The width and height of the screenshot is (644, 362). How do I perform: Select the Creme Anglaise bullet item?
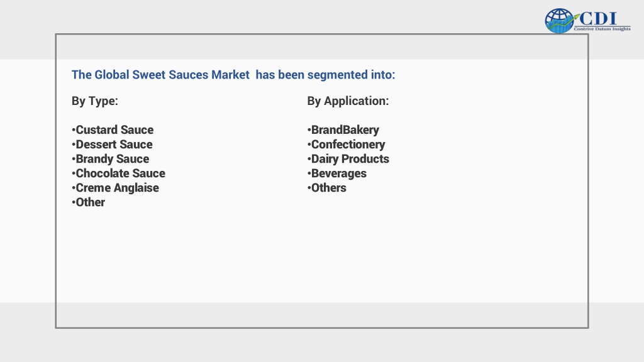[116, 188]
